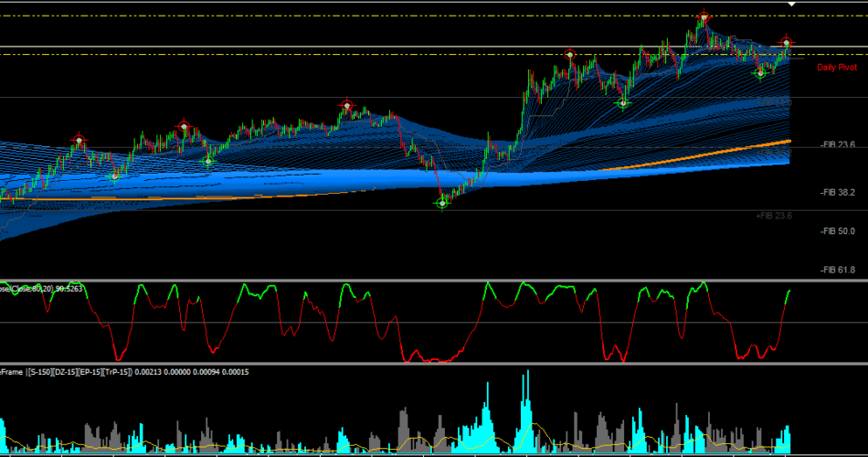Select the leftmost red target marker
Screen dimensions: 868x457
click(79, 141)
